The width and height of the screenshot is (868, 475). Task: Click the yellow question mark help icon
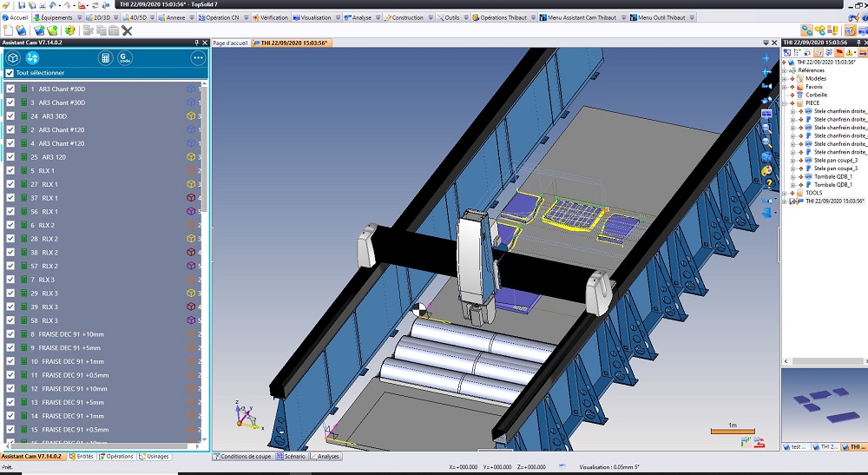tap(766, 184)
